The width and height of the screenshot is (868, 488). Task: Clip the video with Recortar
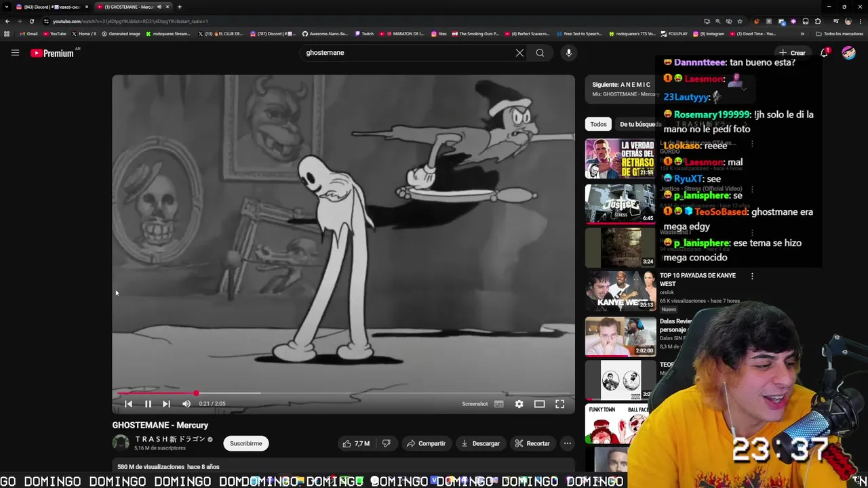coord(532,443)
